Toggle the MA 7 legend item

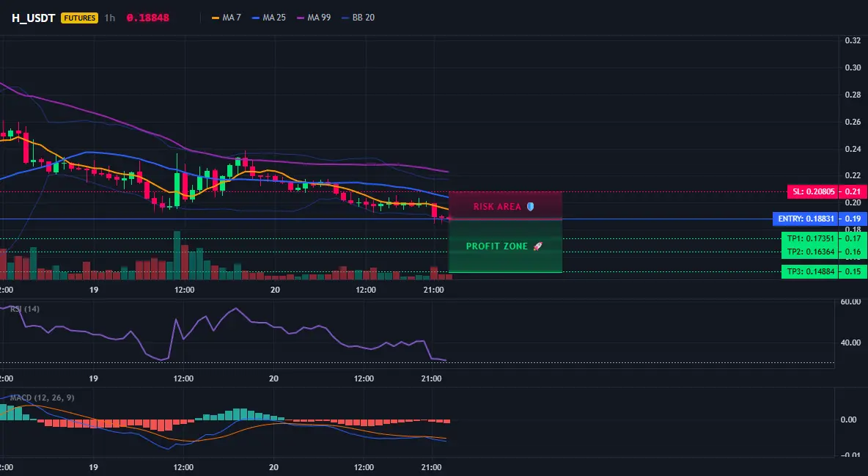[227, 18]
